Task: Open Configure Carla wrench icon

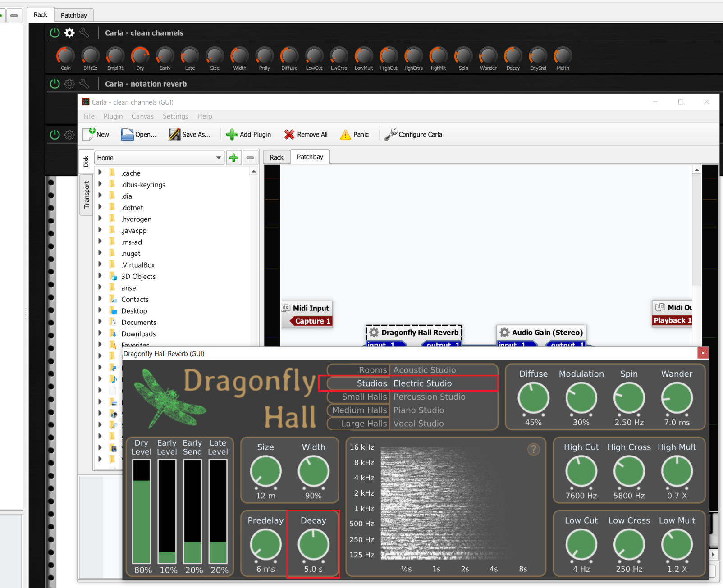Action: [390, 134]
